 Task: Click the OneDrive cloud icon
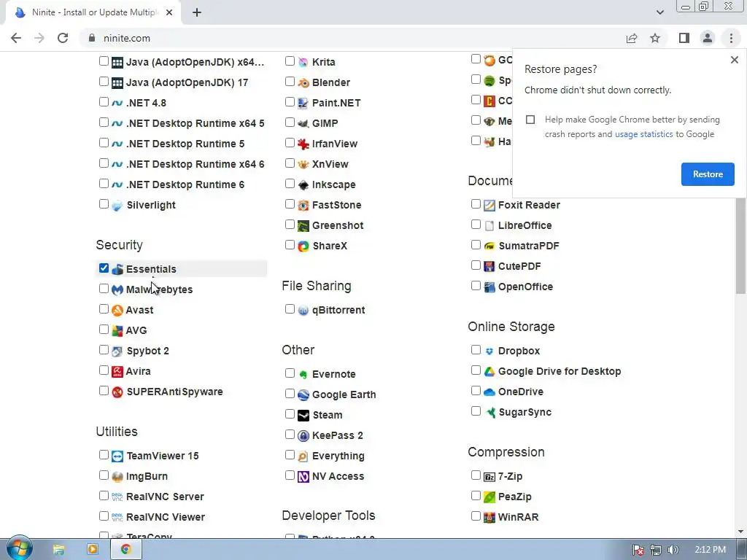tap(489, 392)
